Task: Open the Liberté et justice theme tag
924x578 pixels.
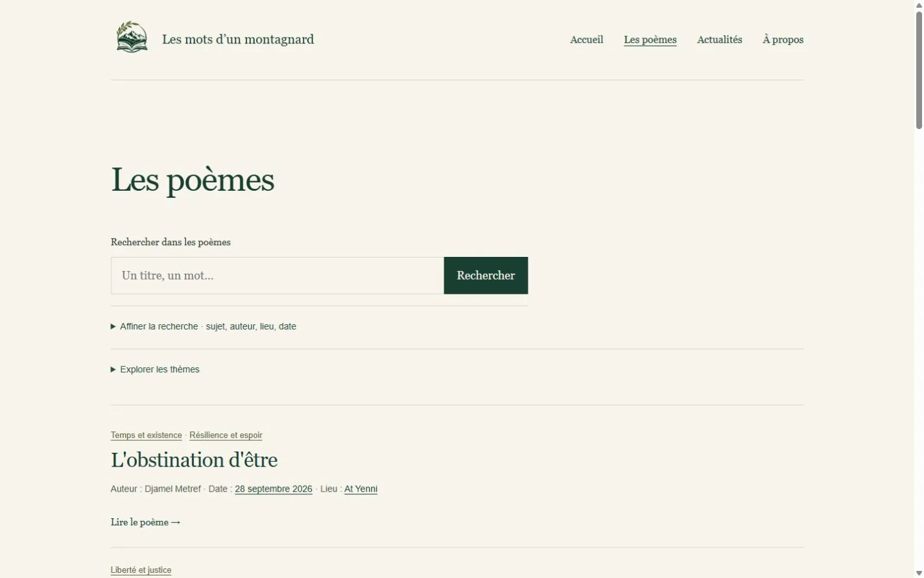Action: (x=141, y=570)
